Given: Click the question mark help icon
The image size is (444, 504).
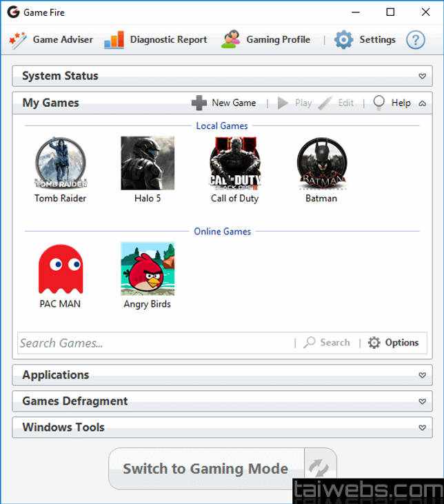Looking at the screenshot, I should pyautogui.click(x=415, y=40).
